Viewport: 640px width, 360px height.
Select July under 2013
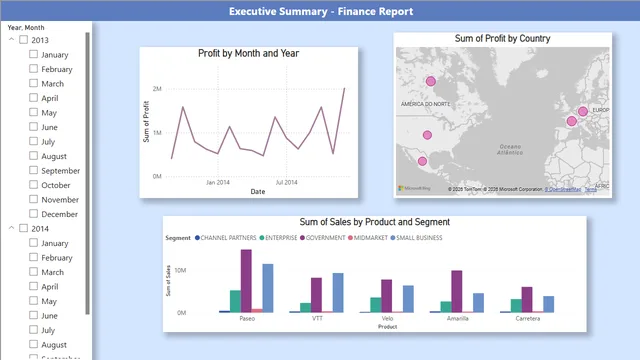tap(33, 141)
